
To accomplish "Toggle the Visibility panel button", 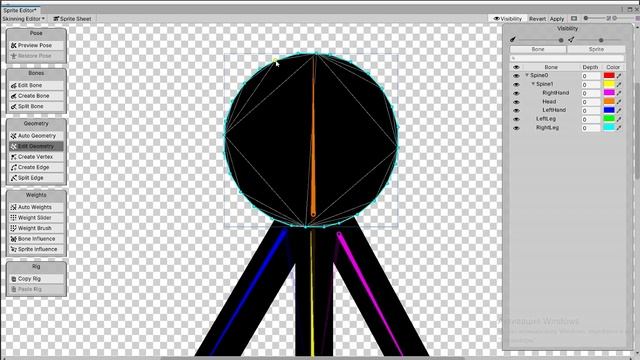I will point(507,18).
